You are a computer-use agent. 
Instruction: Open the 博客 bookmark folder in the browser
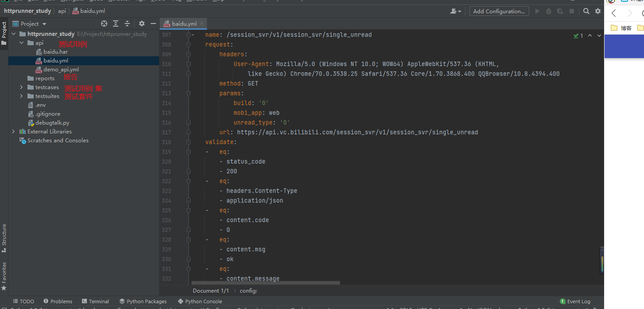click(x=621, y=28)
